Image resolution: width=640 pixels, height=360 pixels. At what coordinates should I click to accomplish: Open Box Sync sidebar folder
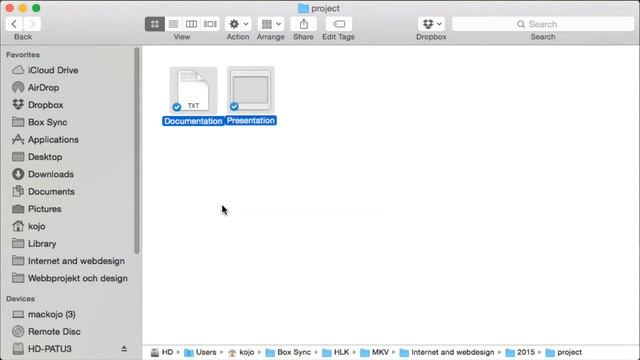(40, 122)
